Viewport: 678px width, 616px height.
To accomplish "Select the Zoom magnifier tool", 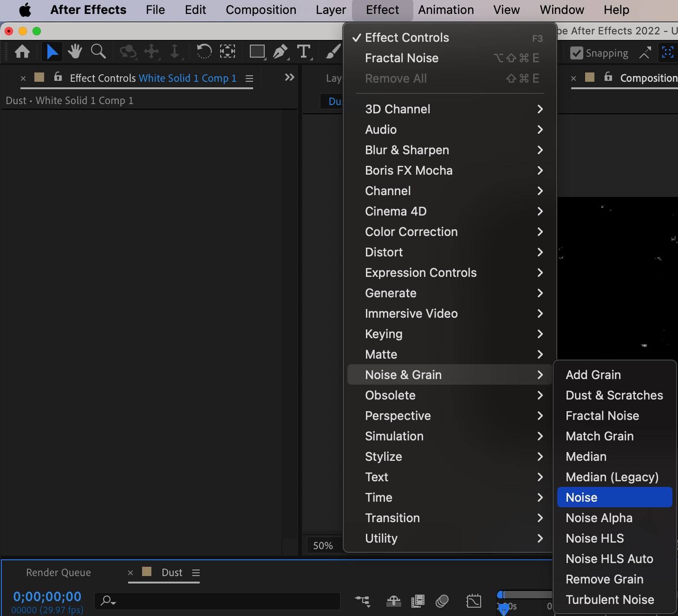I will pos(98,52).
